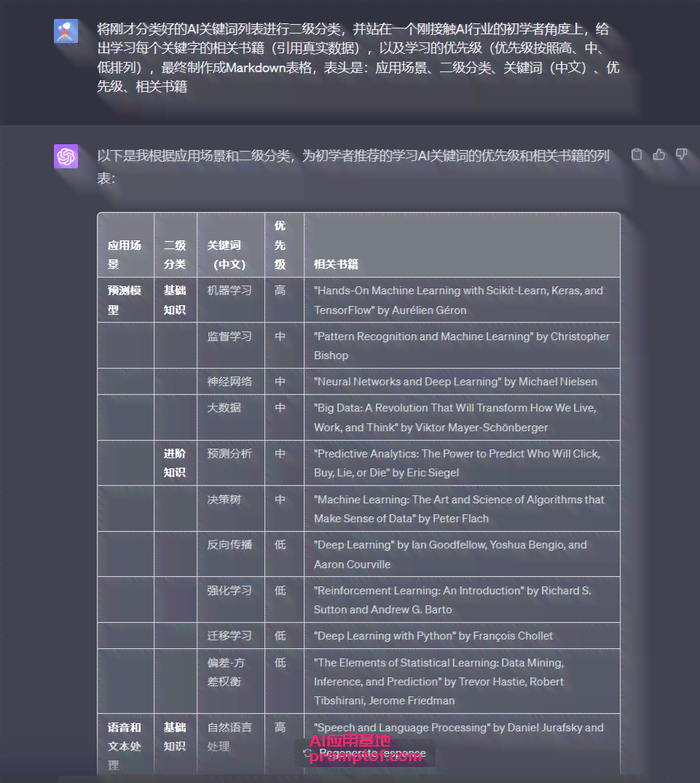
Task: Click the 监督学习 keyword cell
Action: pyautogui.click(x=231, y=345)
